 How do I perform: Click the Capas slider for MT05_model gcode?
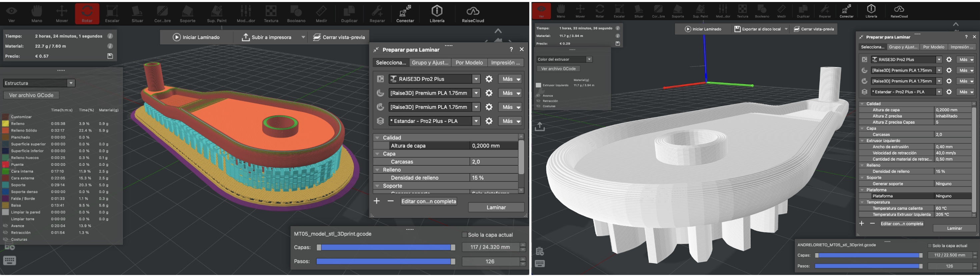click(x=385, y=248)
